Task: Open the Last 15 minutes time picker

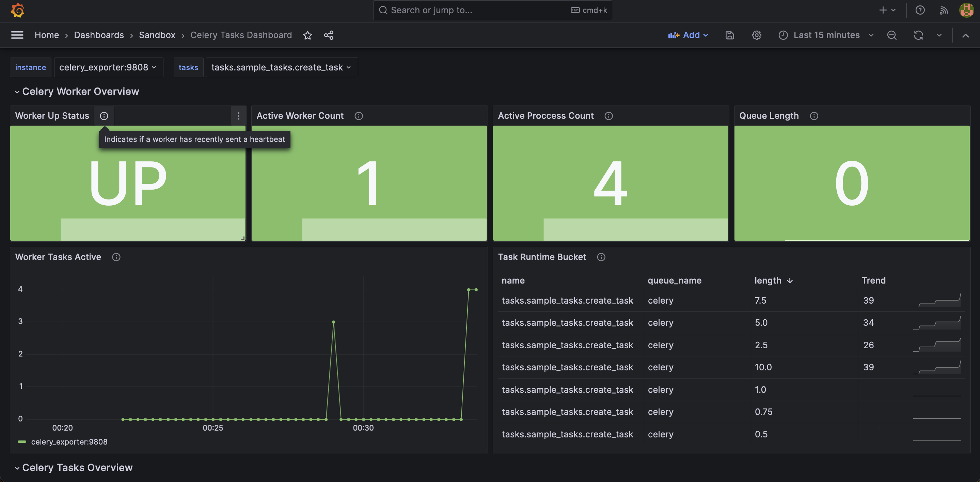Action: tap(826, 35)
